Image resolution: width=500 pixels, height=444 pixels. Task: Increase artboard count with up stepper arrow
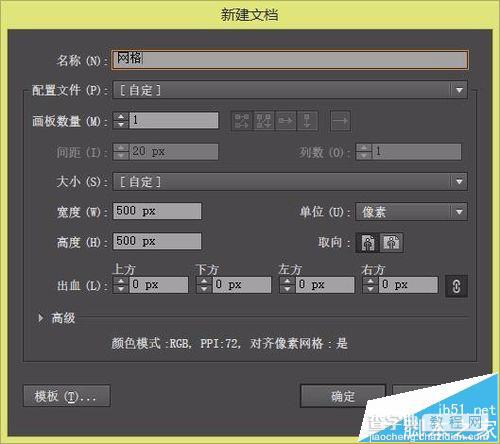121,116
